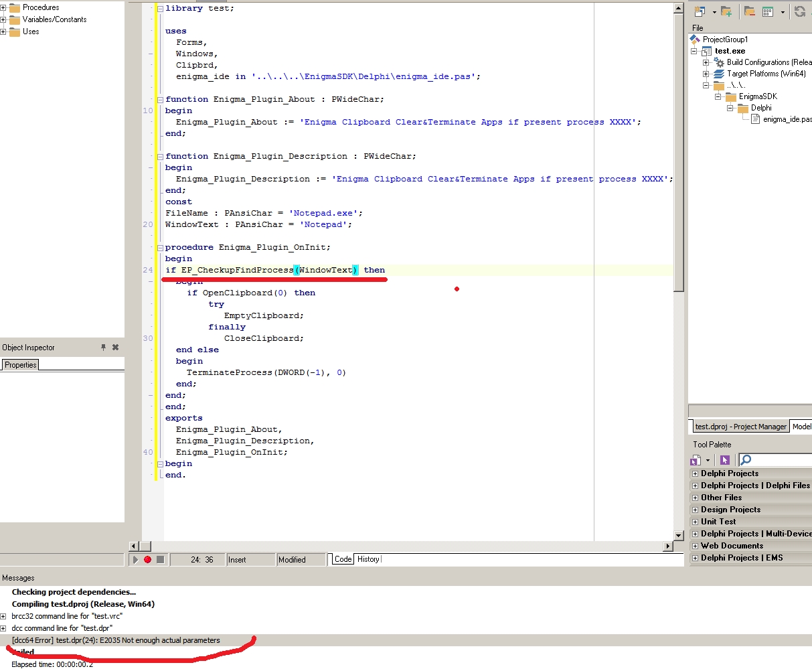812x669 pixels.
Task: Select the purple pointer tool in Tool Palette
Action: [x=724, y=459]
